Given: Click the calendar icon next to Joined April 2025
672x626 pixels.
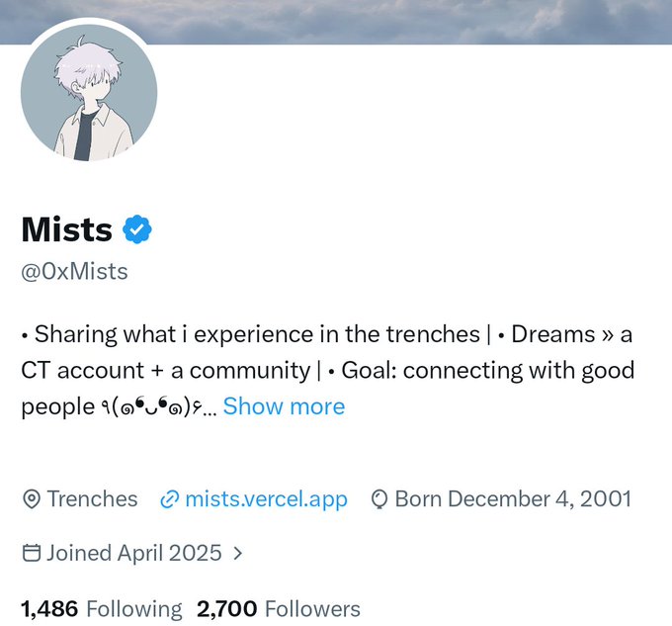Looking at the screenshot, I should (32, 553).
